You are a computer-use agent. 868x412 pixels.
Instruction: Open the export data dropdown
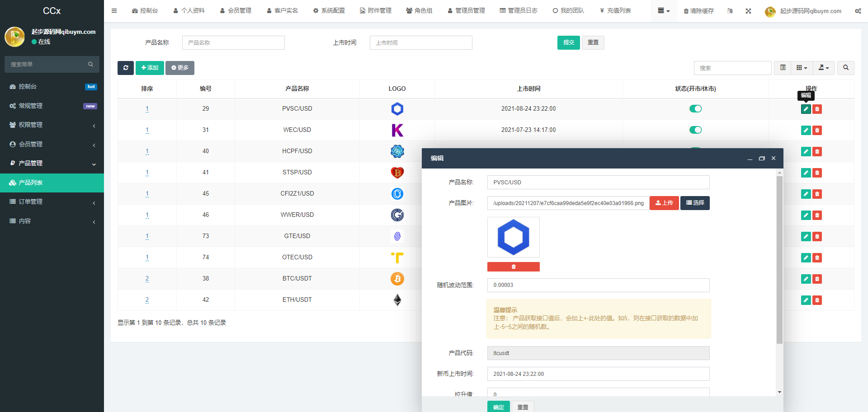tap(824, 68)
